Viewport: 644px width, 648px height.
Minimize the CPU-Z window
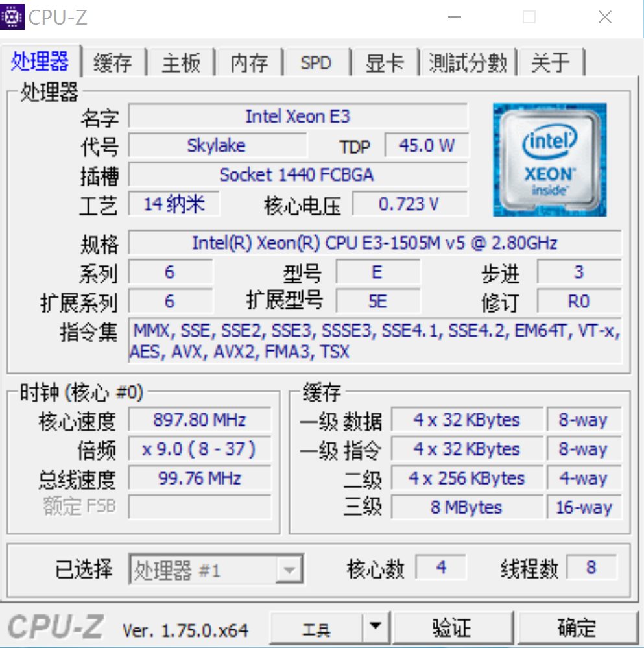(455, 17)
